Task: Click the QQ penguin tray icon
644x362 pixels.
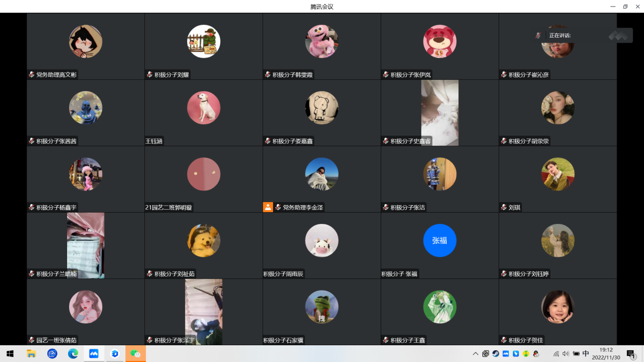Action: [x=536, y=354]
